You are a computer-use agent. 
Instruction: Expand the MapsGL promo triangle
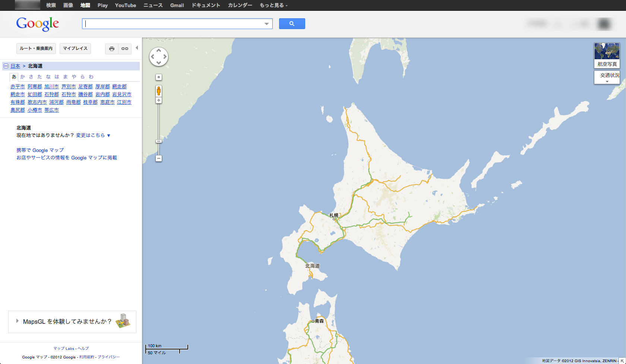tap(17, 321)
